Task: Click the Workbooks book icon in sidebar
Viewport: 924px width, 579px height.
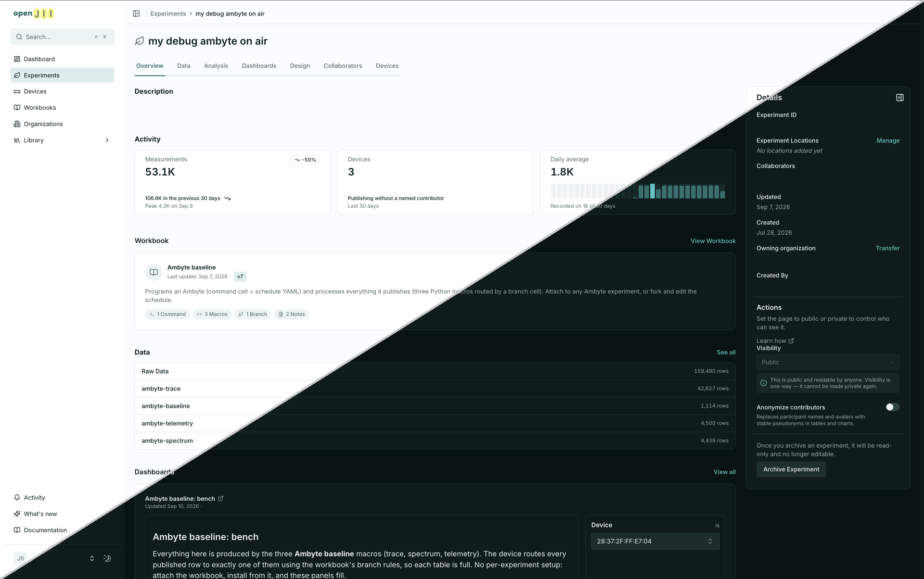Action: pos(17,108)
